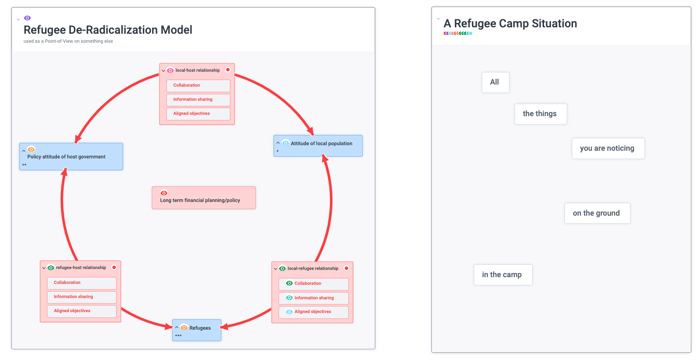Click orange eye icon on Policy attitude card

[31, 149]
